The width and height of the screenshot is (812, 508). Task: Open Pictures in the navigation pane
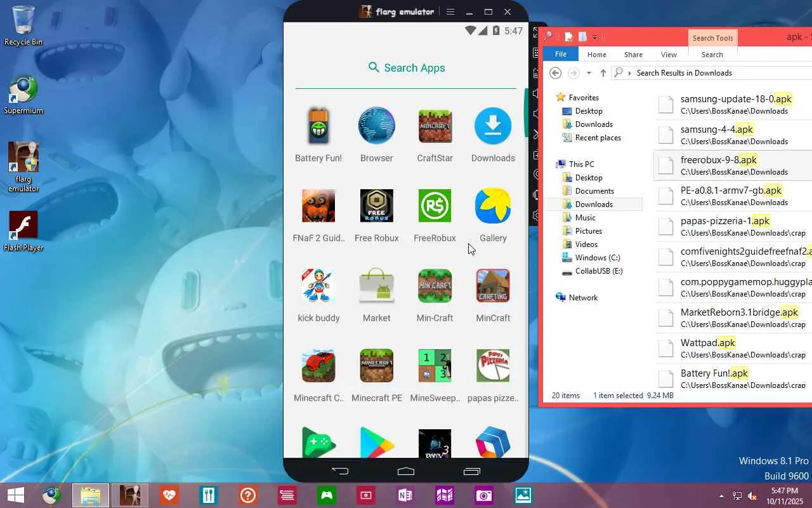pos(588,231)
